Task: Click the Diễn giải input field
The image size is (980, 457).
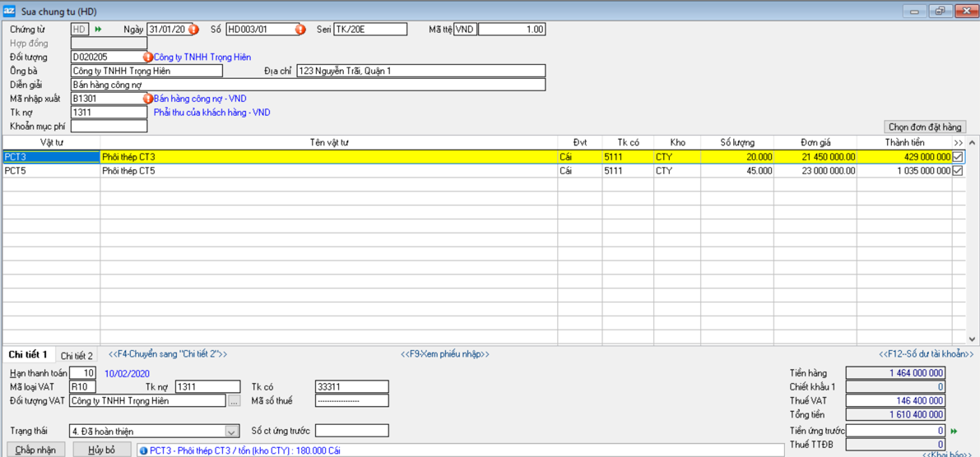Action: [x=308, y=85]
